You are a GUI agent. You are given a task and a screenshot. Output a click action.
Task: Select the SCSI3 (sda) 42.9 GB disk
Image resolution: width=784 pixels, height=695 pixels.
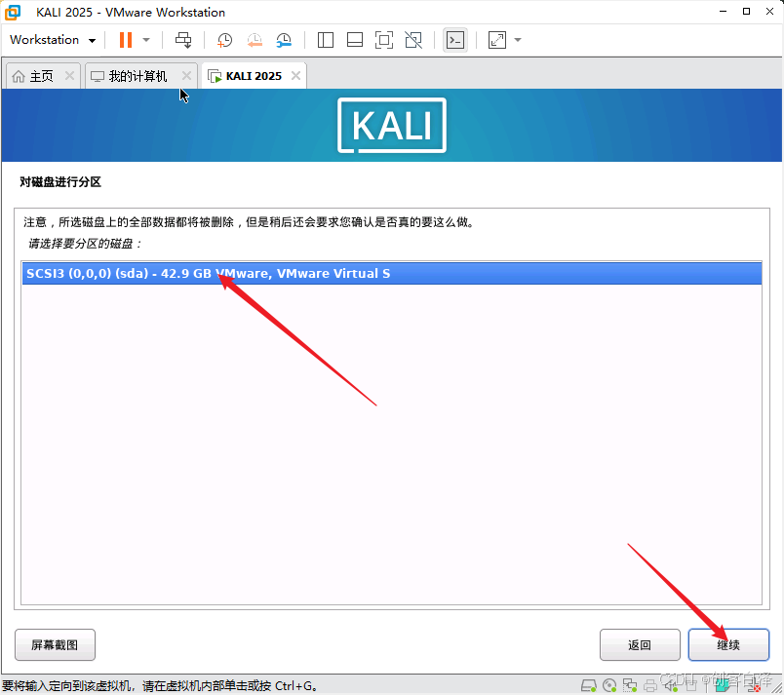point(391,273)
